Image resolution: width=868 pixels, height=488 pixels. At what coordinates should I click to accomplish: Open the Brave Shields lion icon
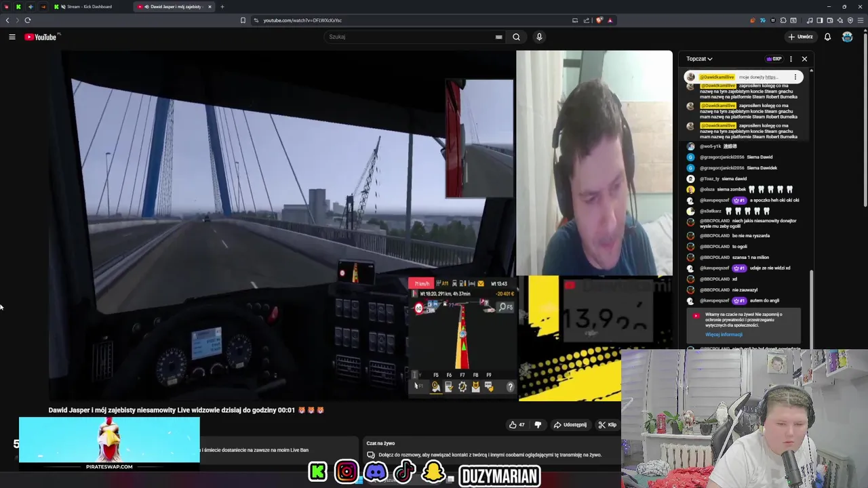click(599, 20)
